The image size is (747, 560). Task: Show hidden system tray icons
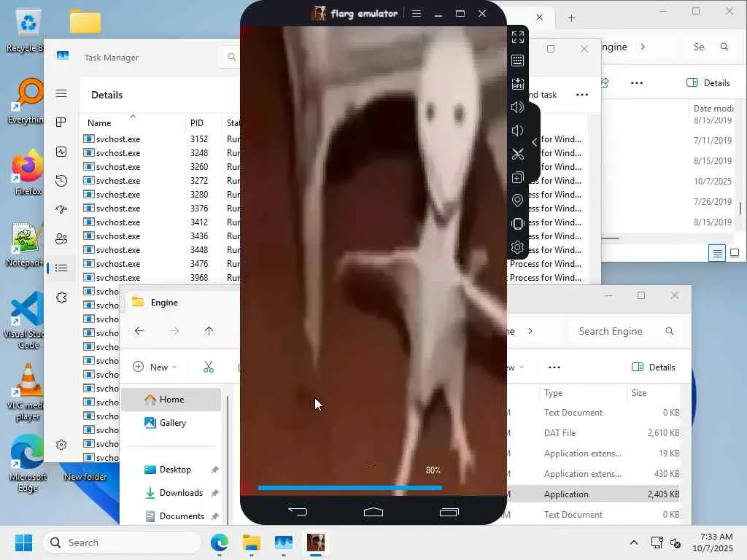[634, 542]
